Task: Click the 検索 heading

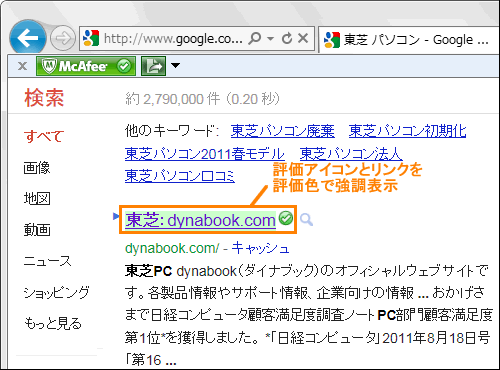Action: pyautogui.click(x=44, y=98)
